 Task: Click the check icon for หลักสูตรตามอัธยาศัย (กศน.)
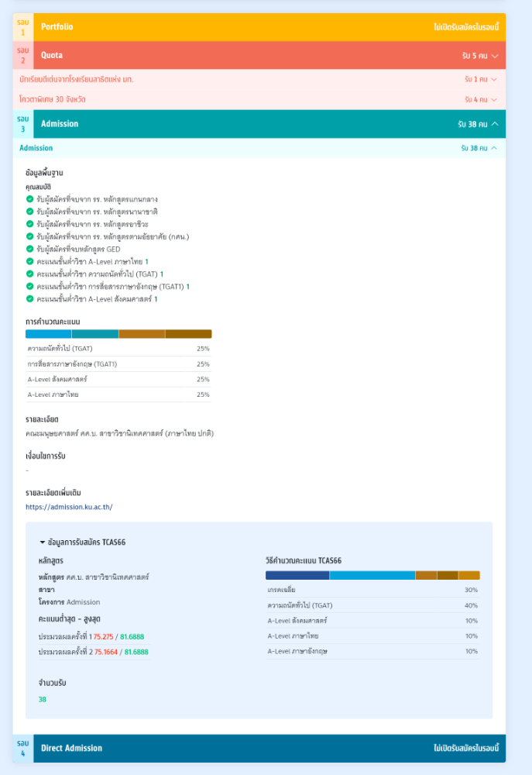tap(29, 236)
